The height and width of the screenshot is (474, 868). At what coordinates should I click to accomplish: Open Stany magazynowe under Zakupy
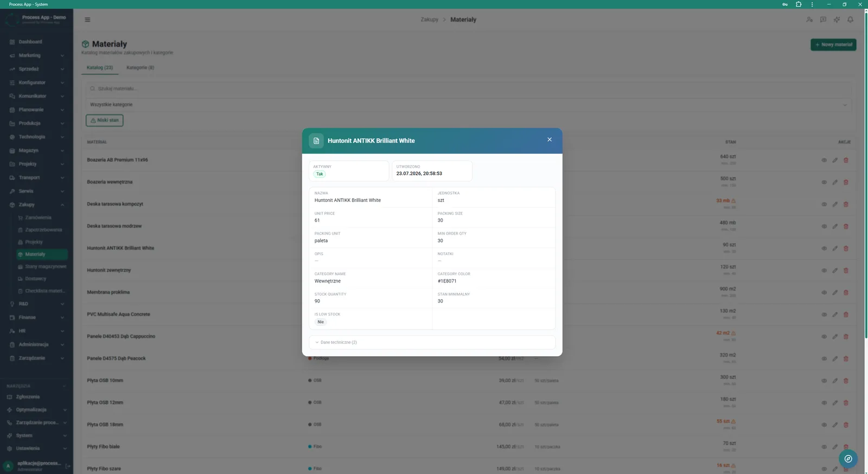[x=45, y=267]
